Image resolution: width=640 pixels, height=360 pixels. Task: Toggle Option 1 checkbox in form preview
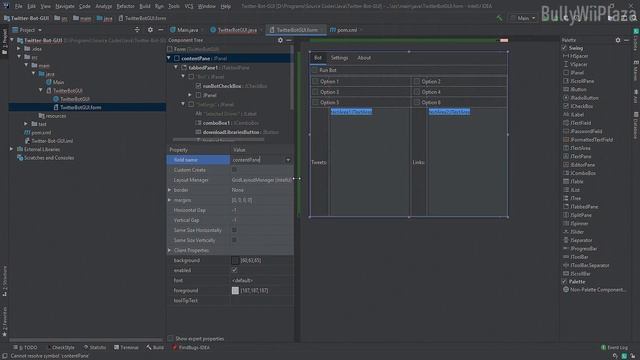point(316,82)
